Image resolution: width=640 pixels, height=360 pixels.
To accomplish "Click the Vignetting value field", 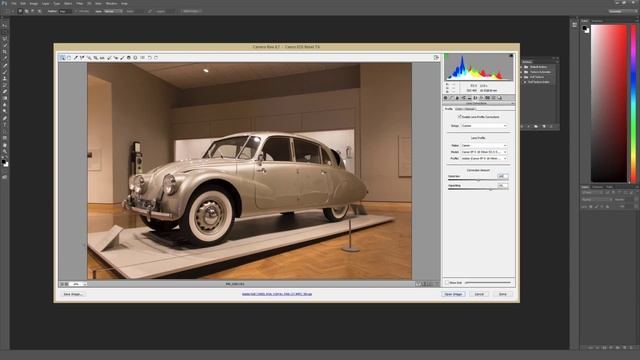I will coord(503,186).
